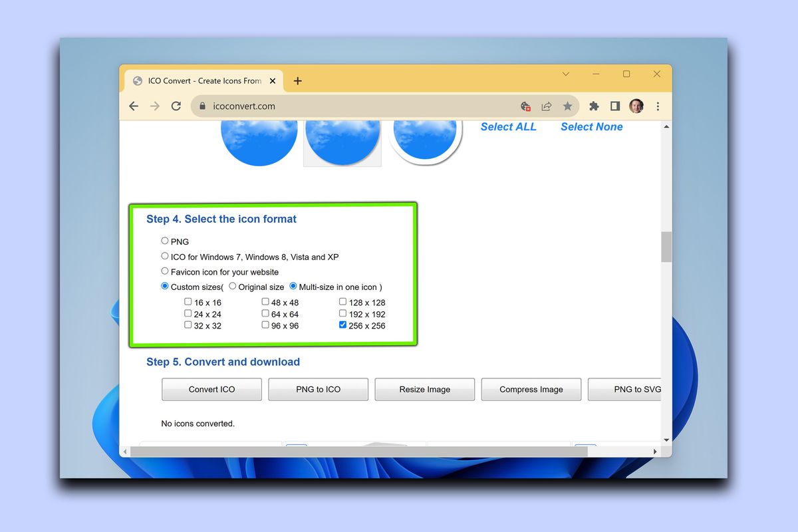Screen dimensions: 798x532
Task: Reload the icoconvert.com page
Action: pyautogui.click(x=176, y=106)
